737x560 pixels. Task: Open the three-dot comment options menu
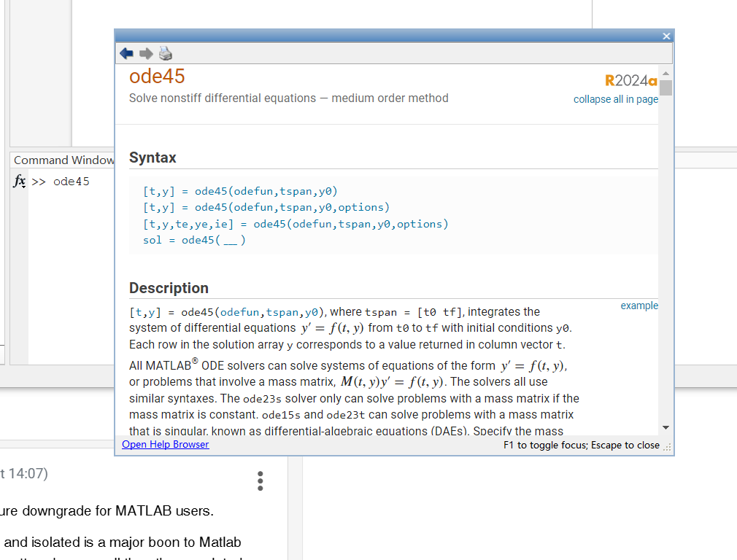click(x=261, y=481)
